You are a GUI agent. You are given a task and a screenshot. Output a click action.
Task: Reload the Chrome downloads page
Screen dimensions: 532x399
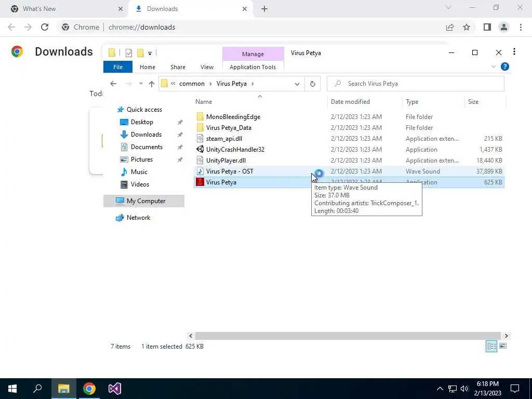pyautogui.click(x=45, y=27)
